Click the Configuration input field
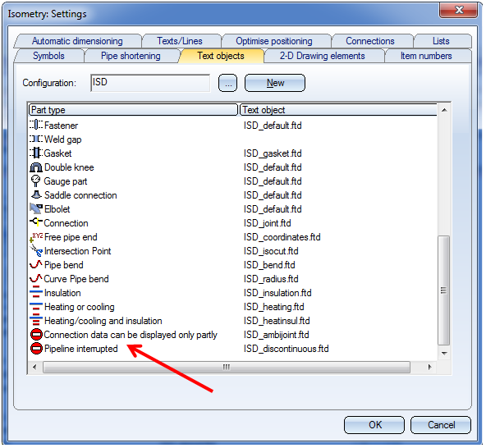This screenshot has height=448, width=486. click(150, 83)
